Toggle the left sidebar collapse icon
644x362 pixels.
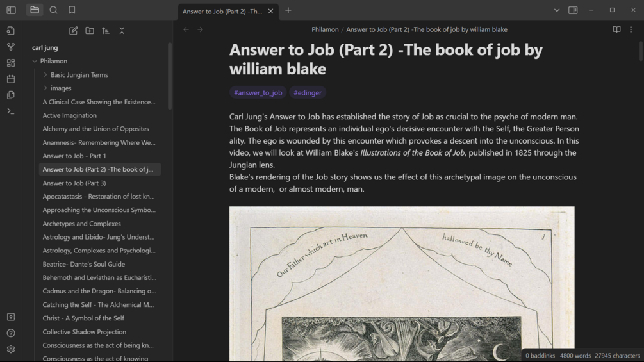tap(11, 10)
